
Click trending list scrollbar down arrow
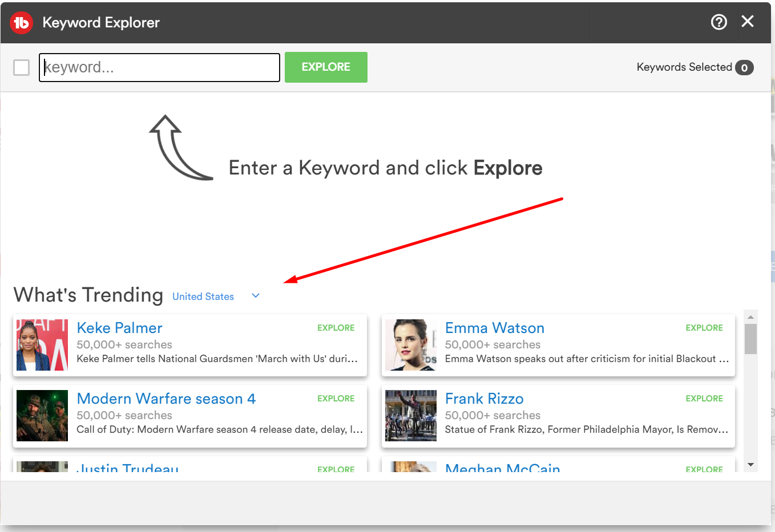(750, 465)
